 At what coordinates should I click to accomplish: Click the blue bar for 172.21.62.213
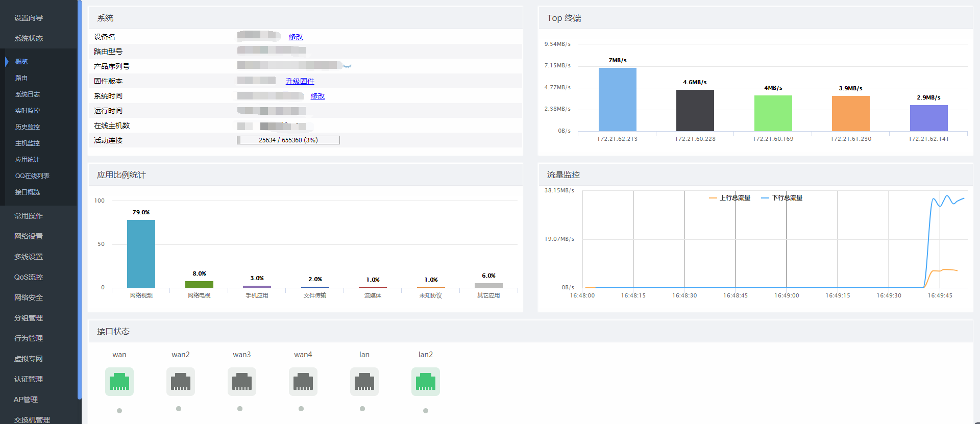(x=617, y=99)
